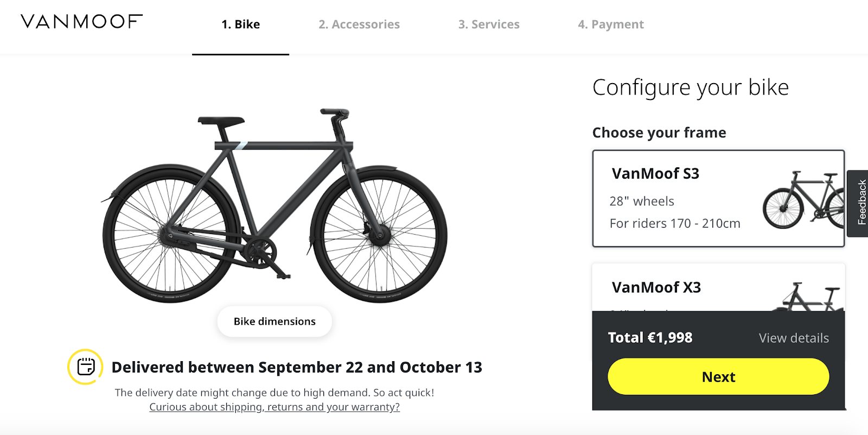Click the step number 3 before Services
Viewport: 868px width, 435px height.
click(x=462, y=24)
